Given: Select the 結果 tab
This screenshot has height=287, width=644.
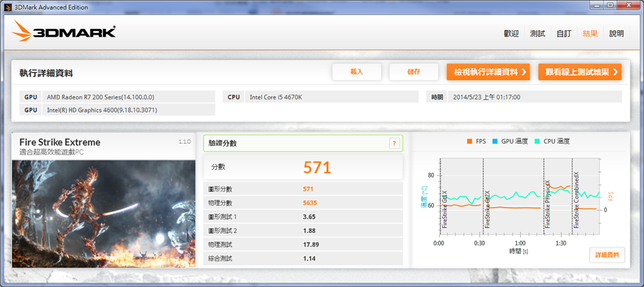Looking at the screenshot, I should [x=590, y=34].
